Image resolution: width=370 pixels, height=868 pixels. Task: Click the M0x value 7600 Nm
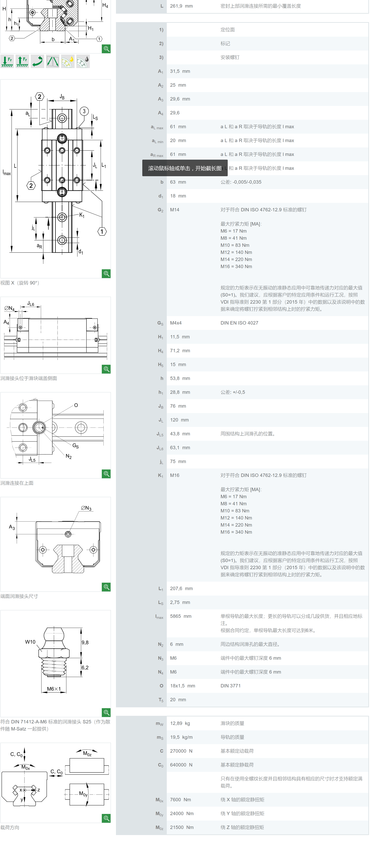(180, 800)
